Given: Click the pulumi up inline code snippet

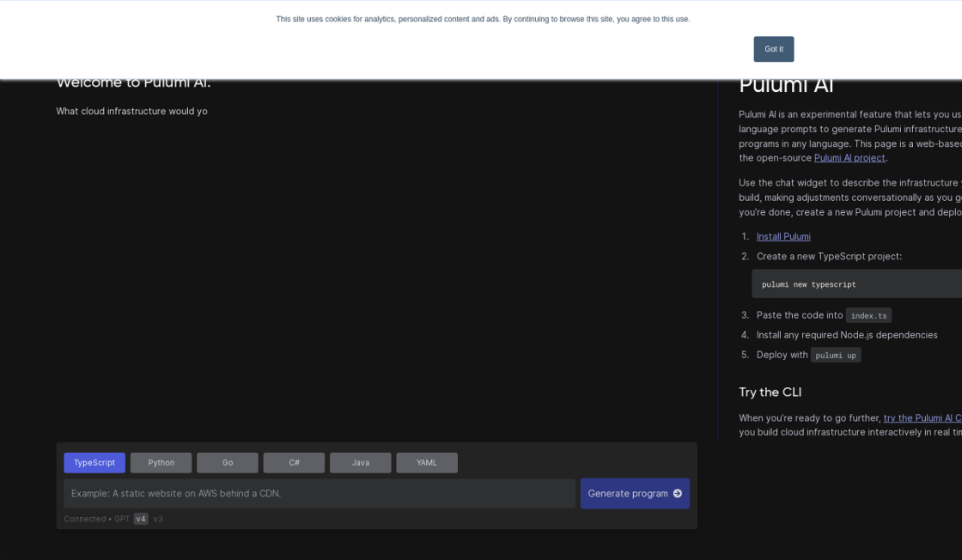Looking at the screenshot, I should click(835, 356).
